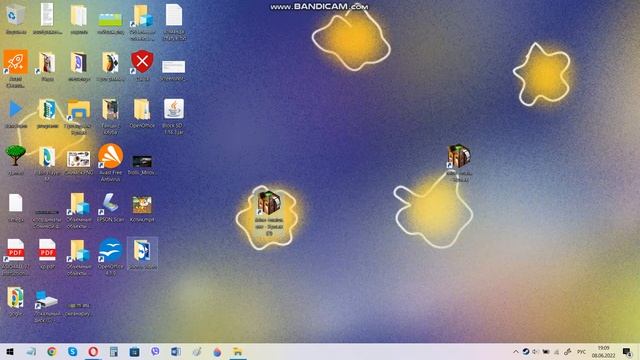The image size is (640, 360).
Task: Open the blue play arrow desktop icon
Action: (x=16, y=109)
